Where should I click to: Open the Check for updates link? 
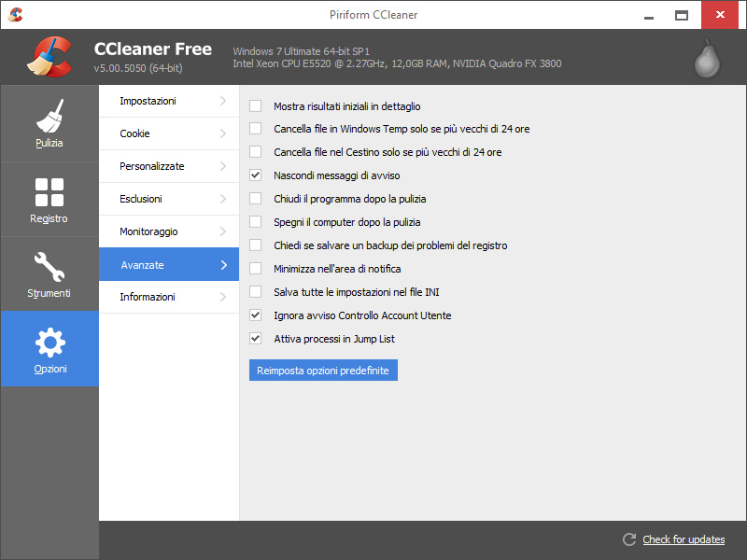[x=684, y=539]
